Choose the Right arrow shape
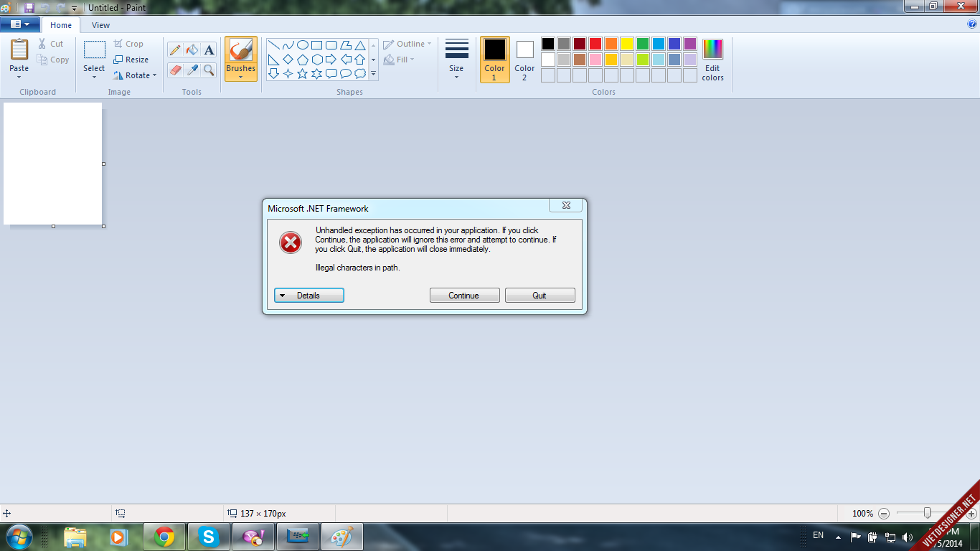Screen dimensions: 980x551 click(x=331, y=59)
